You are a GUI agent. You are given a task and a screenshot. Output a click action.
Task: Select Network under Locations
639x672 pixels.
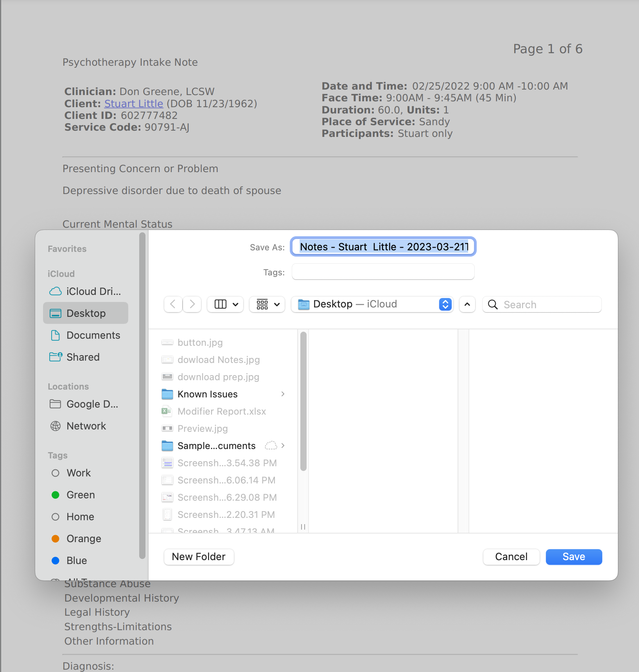pyautogui.click(x=86, y=426)
